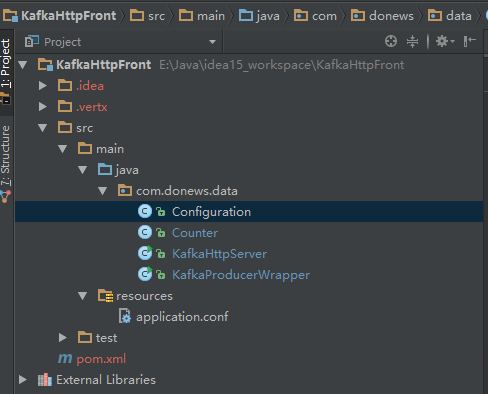The height and width of the screenshot is (394, 488).
Task: Expand the .idea folder
Action: (x=43, y=86)
